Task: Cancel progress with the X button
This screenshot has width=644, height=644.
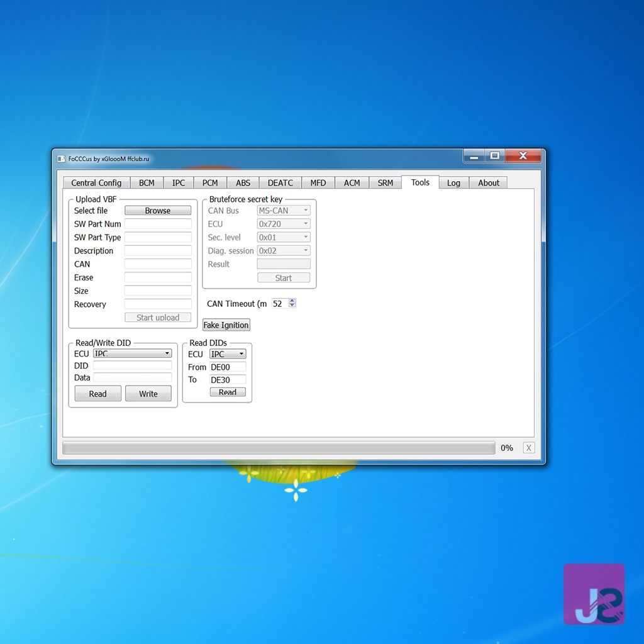Action: pos(528,448)
